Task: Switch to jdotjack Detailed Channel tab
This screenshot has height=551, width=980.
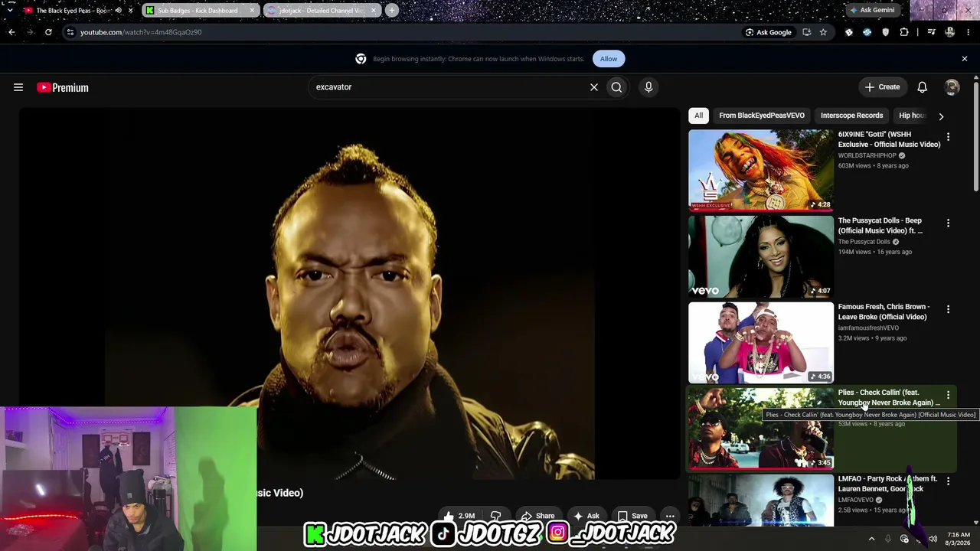Action: click(x=321, y=11)
